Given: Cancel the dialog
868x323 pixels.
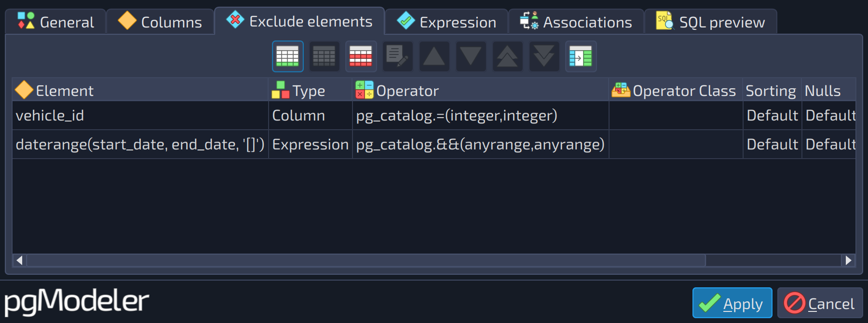Looking at the screenshot, I should point(820,303).
